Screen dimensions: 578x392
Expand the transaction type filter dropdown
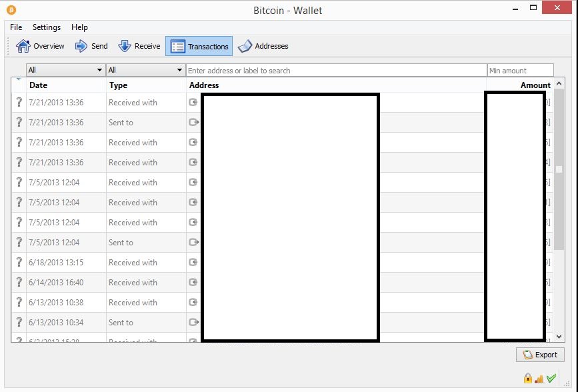click(145, 70)
